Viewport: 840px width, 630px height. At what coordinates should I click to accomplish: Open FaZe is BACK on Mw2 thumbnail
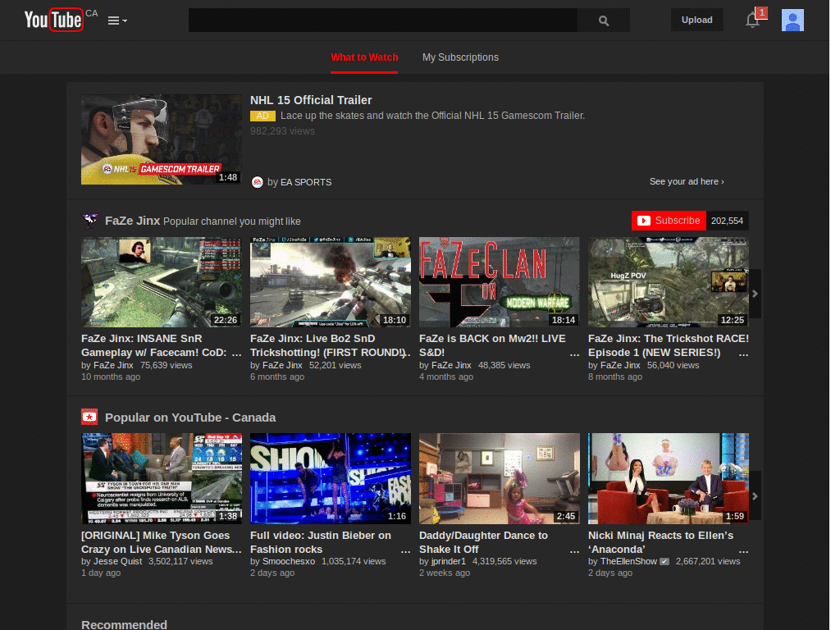click(500, 282)
